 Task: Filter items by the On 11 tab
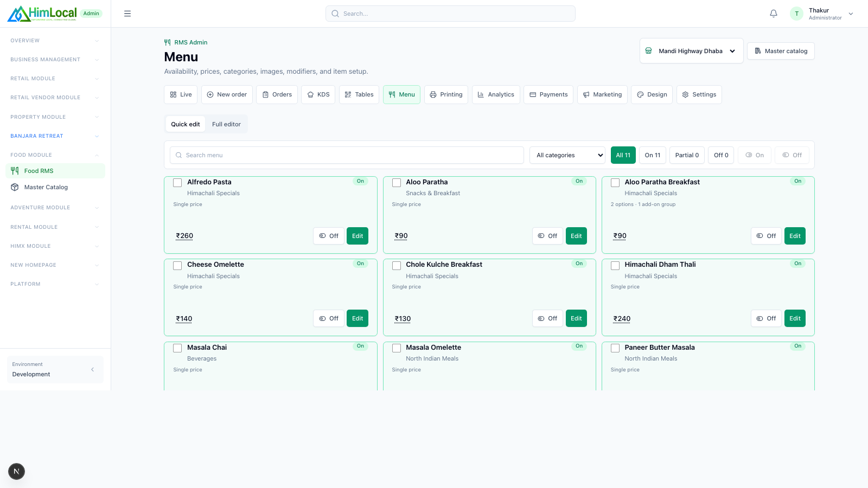pos(653,155)
